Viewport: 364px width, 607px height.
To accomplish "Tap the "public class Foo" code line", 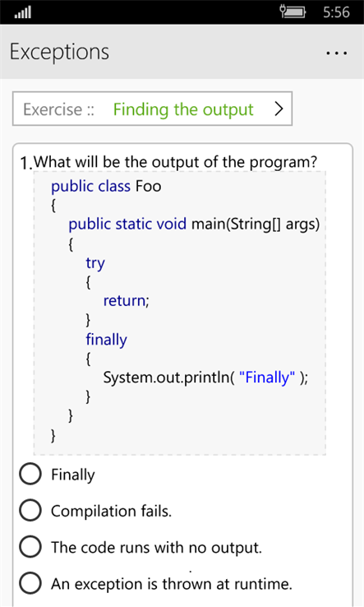I will (x=106, y=186).
